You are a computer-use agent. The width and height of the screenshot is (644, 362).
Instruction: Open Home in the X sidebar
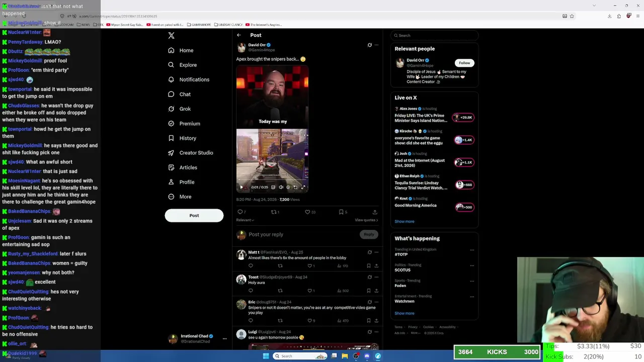pos(181,50)
